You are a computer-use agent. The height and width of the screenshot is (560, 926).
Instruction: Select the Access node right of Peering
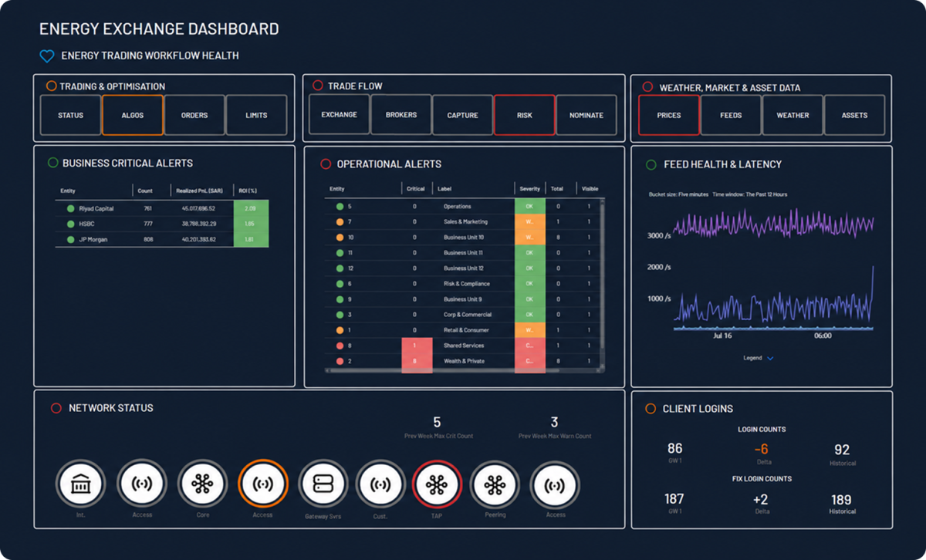(555, 484)
